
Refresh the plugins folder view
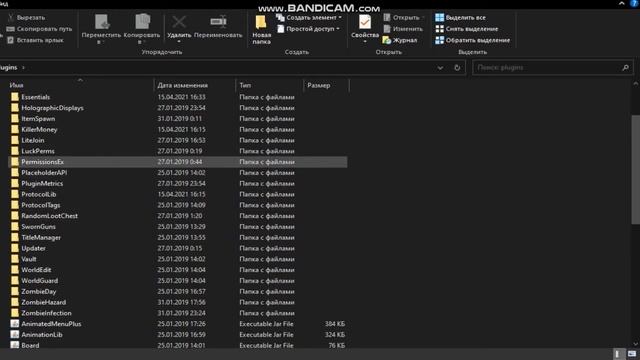tap(457, 68)
